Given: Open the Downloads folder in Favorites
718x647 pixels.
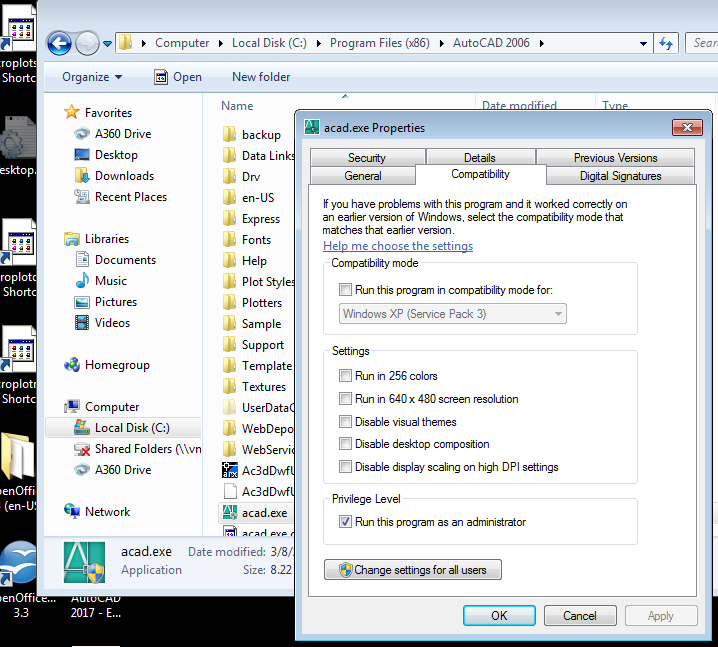Looking at the screenshot, I should coord(124,176).
